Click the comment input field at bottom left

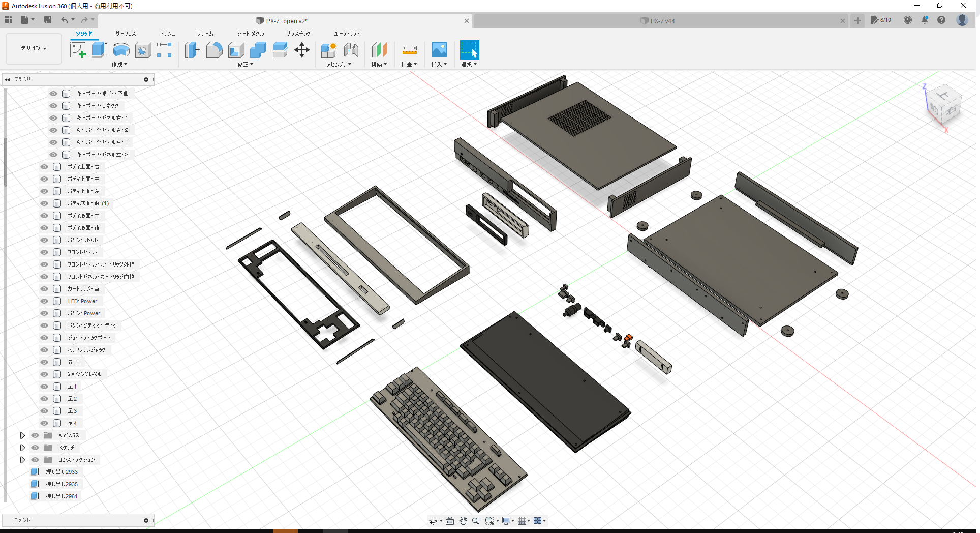click(76, 520)
